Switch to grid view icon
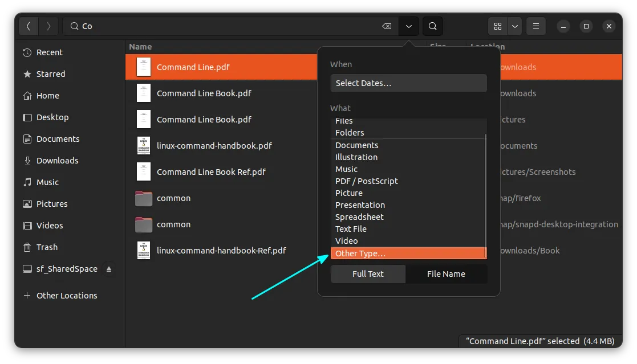Image resolution: width=637 pixels, height=364 pixels. 498,26
